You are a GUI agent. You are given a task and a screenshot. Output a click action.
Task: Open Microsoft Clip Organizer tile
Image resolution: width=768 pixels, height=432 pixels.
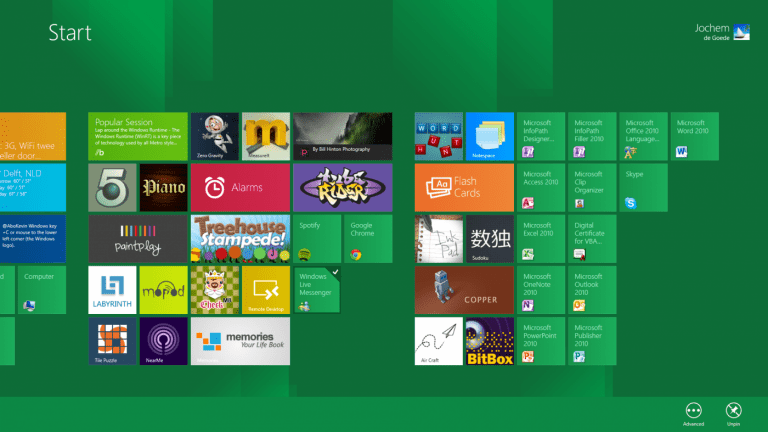pos(592,188)
